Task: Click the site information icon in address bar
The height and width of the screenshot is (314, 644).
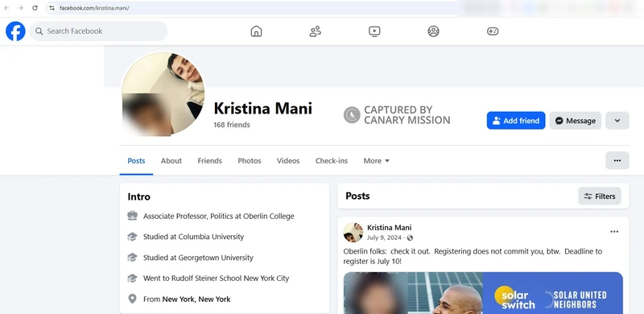Action: coord(52,8)
